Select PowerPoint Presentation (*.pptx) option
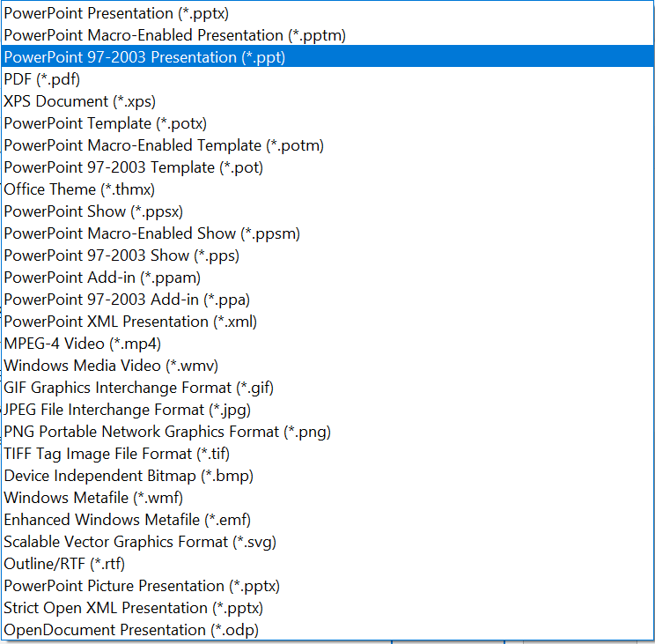This screenshot has height=644, width=655. pyautogui.click(x=327, y=13)
